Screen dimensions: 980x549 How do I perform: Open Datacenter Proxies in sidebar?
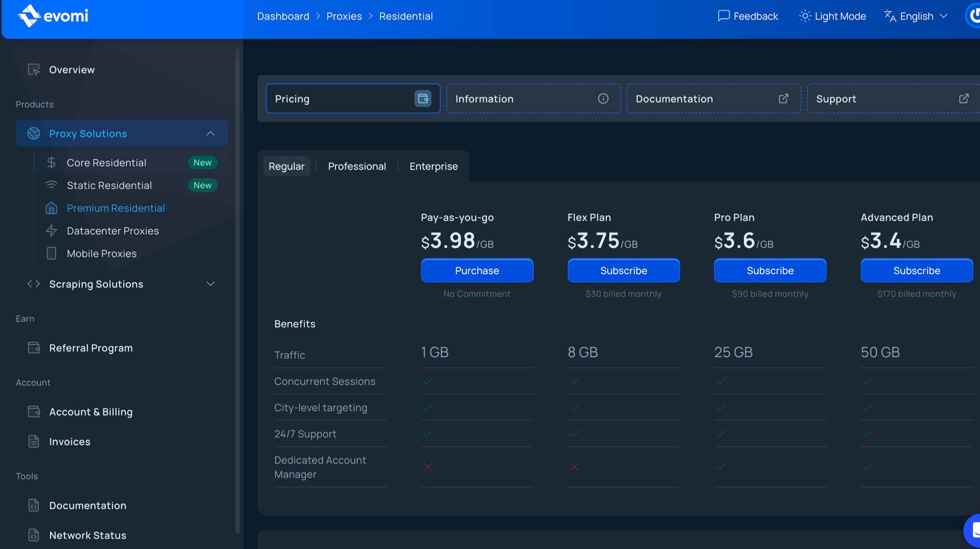coord(113,231)
